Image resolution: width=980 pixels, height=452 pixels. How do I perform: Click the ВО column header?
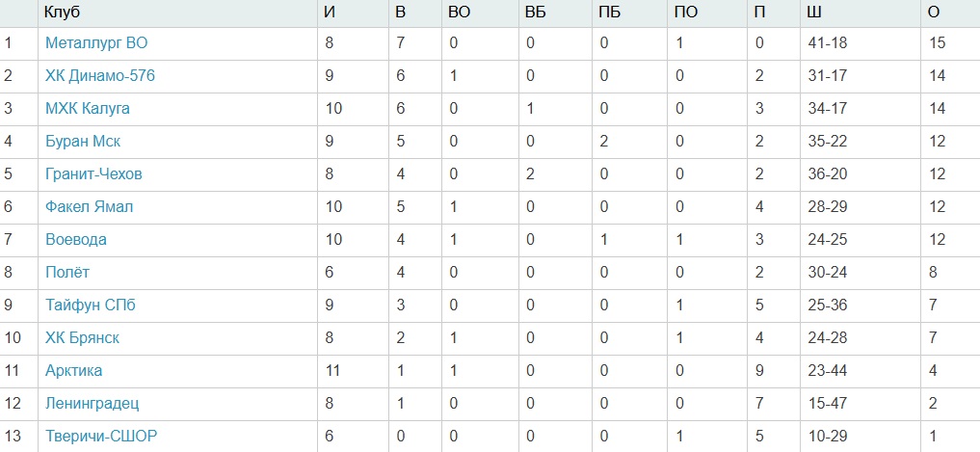click(460, 13)
